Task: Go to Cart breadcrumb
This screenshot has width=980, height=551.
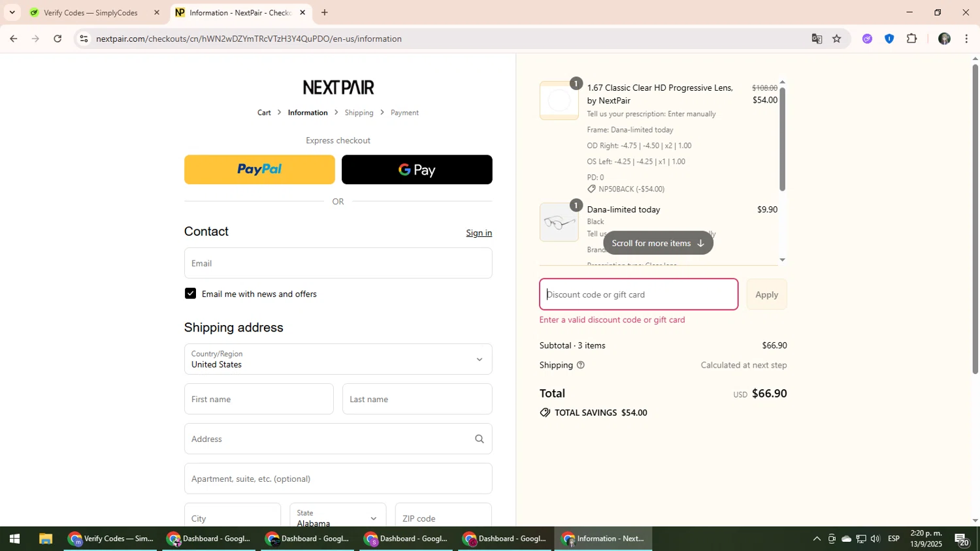Action: (x=264, y=113)
